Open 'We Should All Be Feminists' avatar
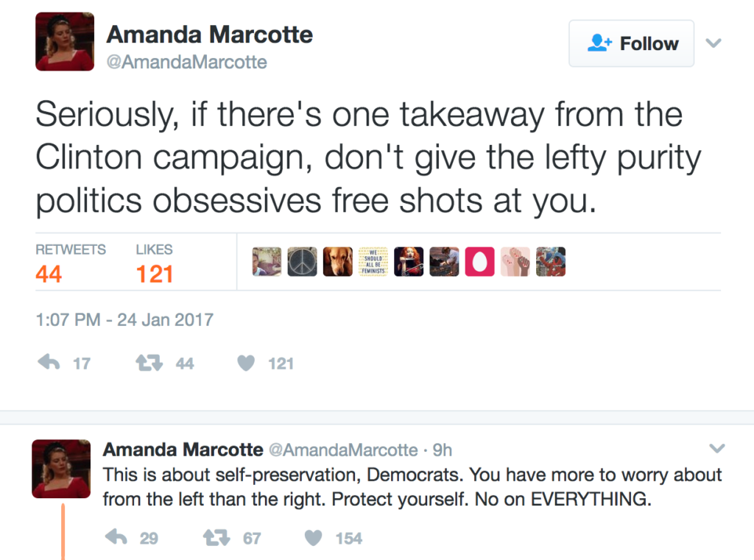Image resolution: width=754 pixels, height=560 pixels. tap(373, 262)
